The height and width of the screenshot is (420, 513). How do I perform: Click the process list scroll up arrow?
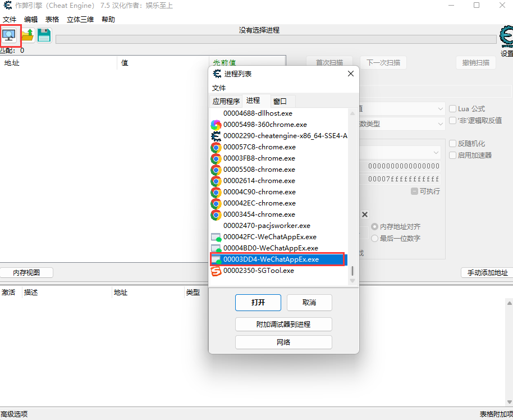point(352,113)
